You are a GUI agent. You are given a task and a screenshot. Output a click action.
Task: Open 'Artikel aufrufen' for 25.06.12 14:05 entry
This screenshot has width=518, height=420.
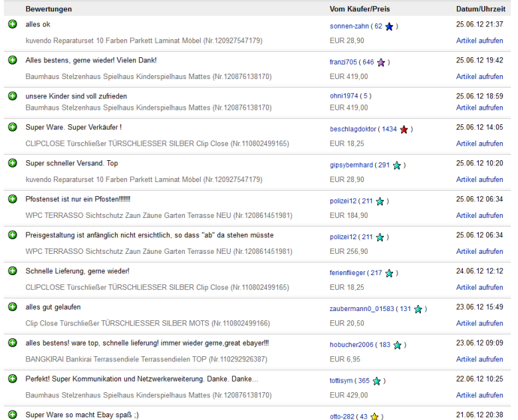click(479, 144)
